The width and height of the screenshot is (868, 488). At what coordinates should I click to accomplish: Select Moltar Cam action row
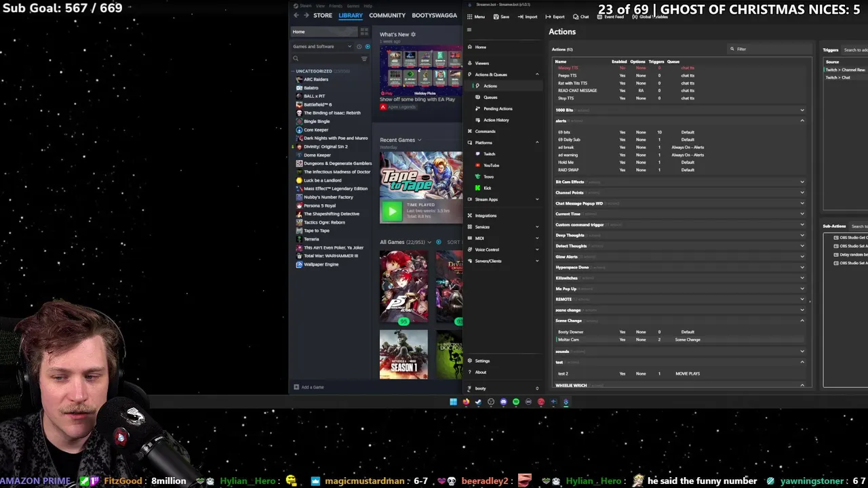(x=679, y=340)
